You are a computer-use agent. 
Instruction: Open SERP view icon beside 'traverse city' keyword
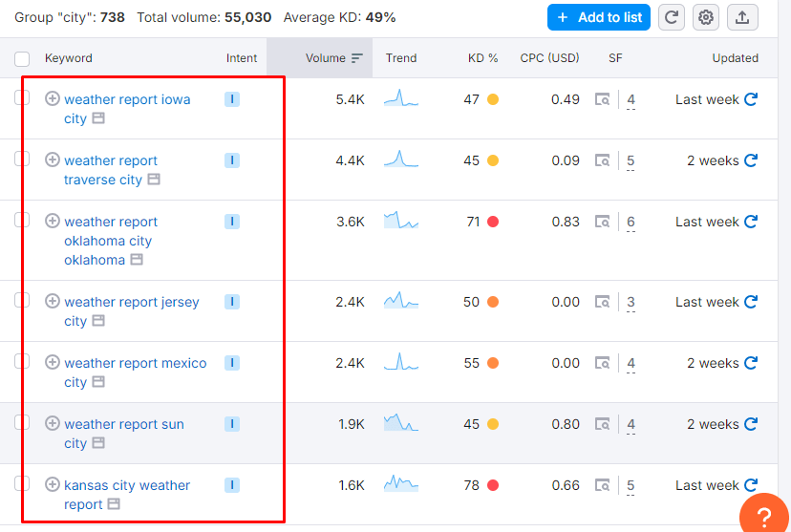(x=154, y=180)
